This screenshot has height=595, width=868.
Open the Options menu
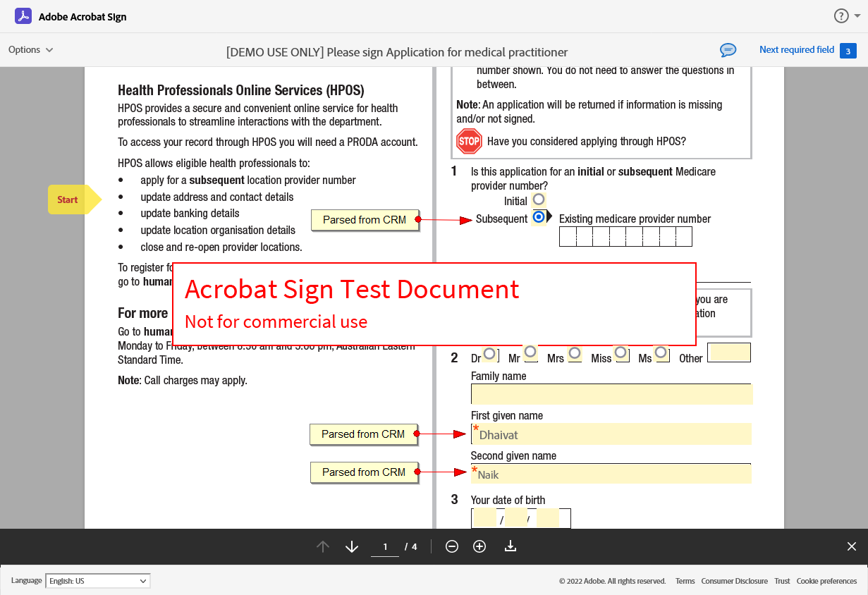[30, 49]
